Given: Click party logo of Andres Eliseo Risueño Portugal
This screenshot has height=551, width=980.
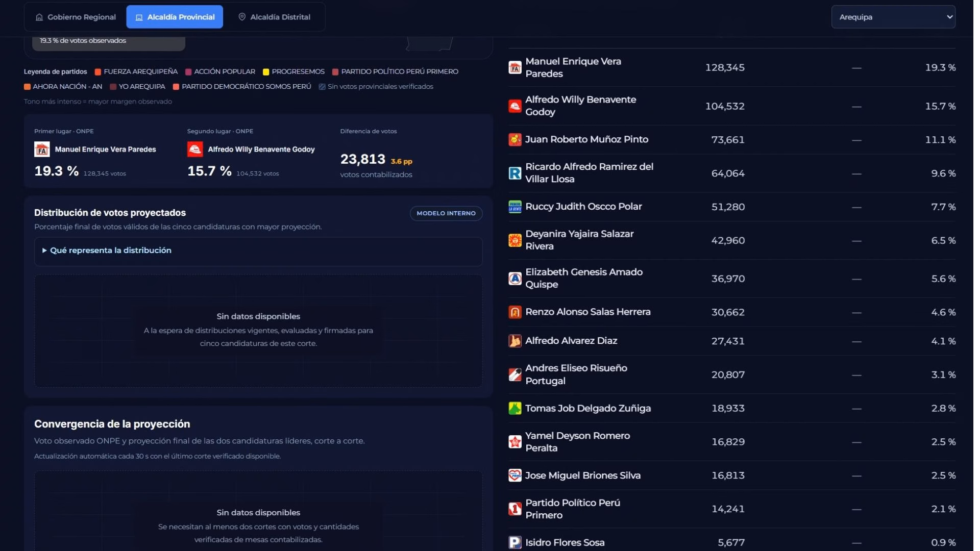Looking at the screenshot, I should (514, 374).
